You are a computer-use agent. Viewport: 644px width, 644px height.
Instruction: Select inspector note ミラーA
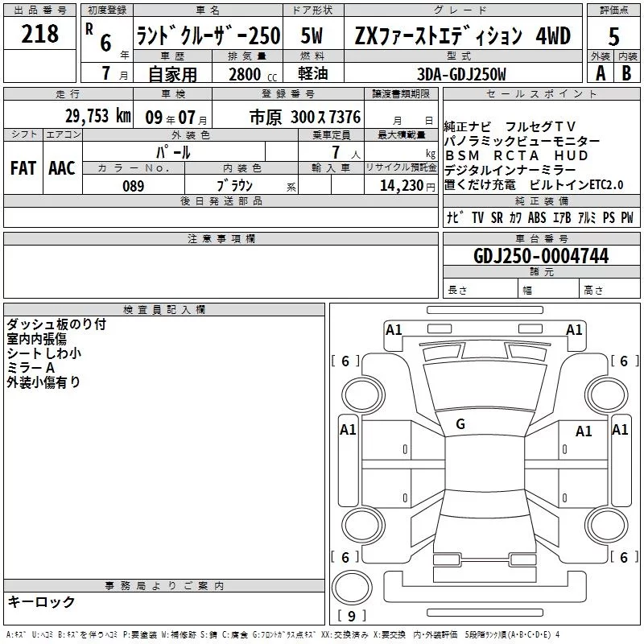click(31, 368)
